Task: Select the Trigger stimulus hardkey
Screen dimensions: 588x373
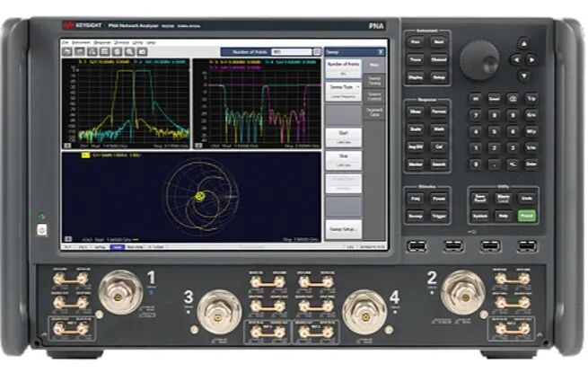Action: [438, 216]
